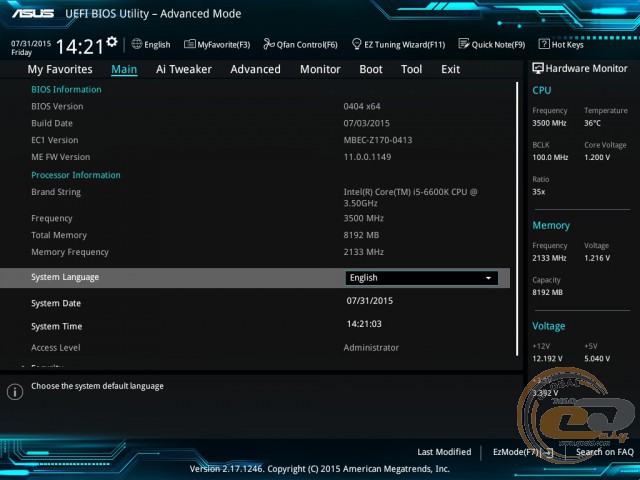Image resolution: width=640 pixels, height=480 pixels.
Task: Click the EzMode exit arrow icon
Action: (x=549, y=452)
